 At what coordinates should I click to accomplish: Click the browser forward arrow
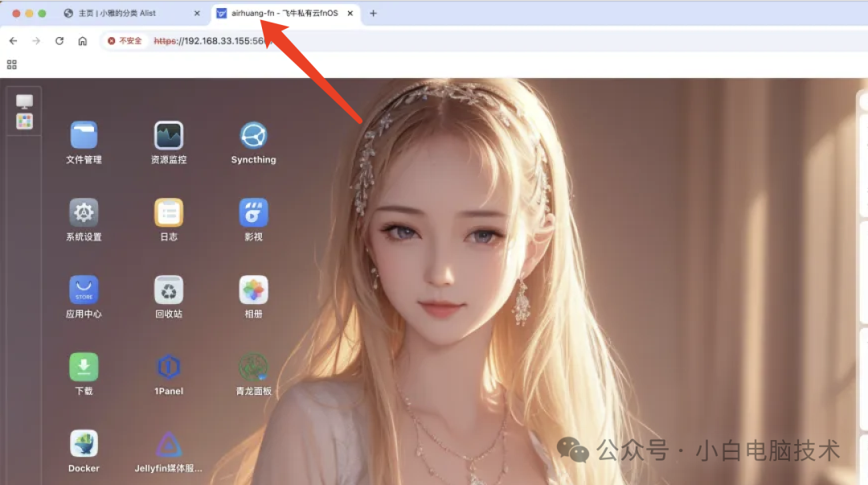point(36,41)
